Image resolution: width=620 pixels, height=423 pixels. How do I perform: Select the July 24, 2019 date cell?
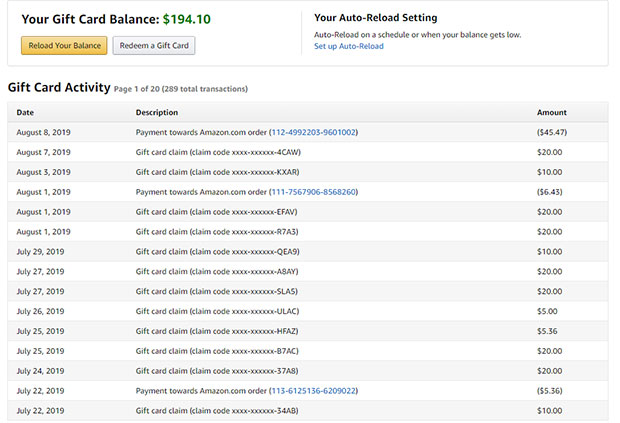40,371
